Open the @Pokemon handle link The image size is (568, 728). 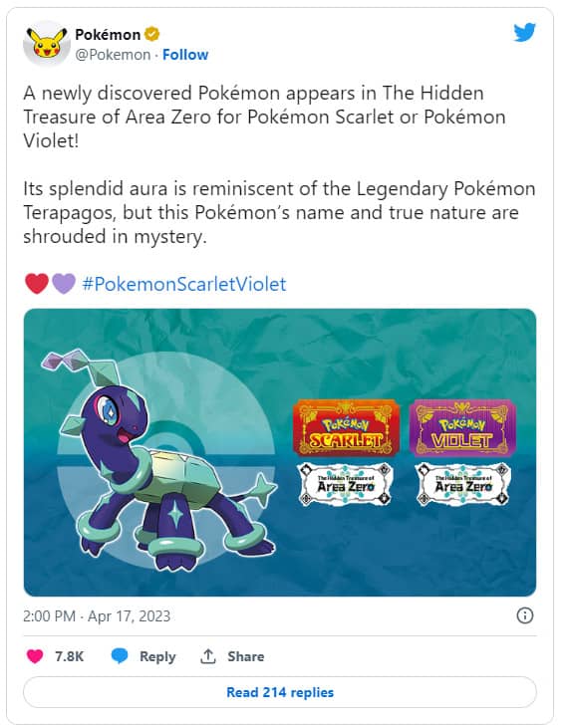coord(113,55)
